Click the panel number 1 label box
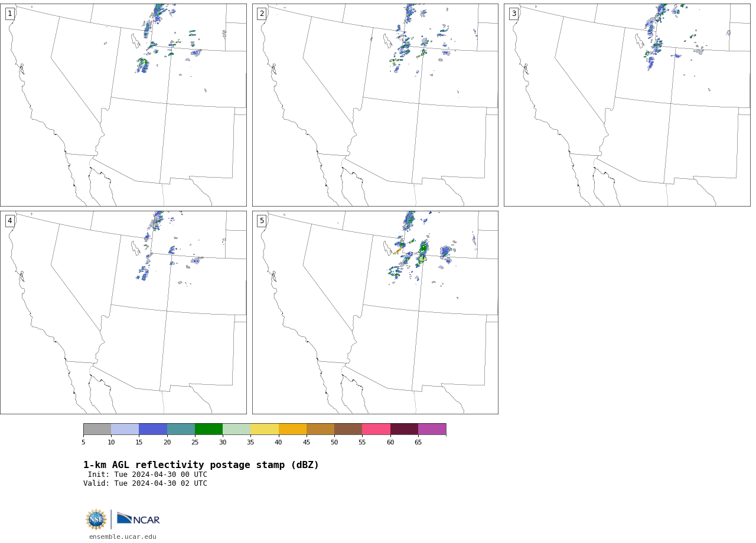 click(x=9, y=14)
